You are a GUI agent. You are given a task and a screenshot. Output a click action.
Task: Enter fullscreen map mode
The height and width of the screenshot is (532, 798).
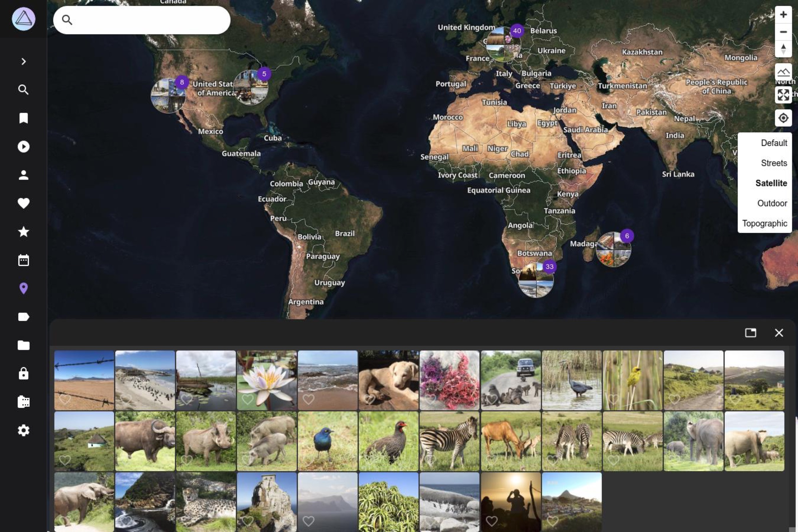coord(783,95)
